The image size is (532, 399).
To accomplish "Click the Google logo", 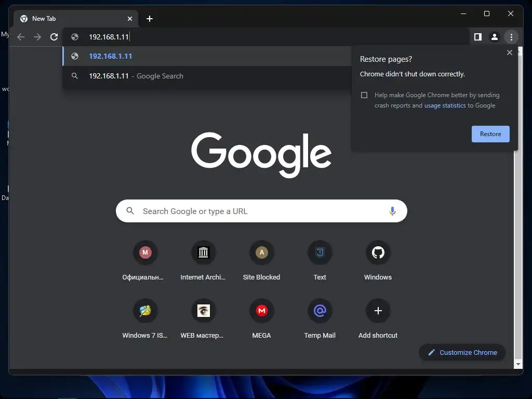I will [261, 155].
